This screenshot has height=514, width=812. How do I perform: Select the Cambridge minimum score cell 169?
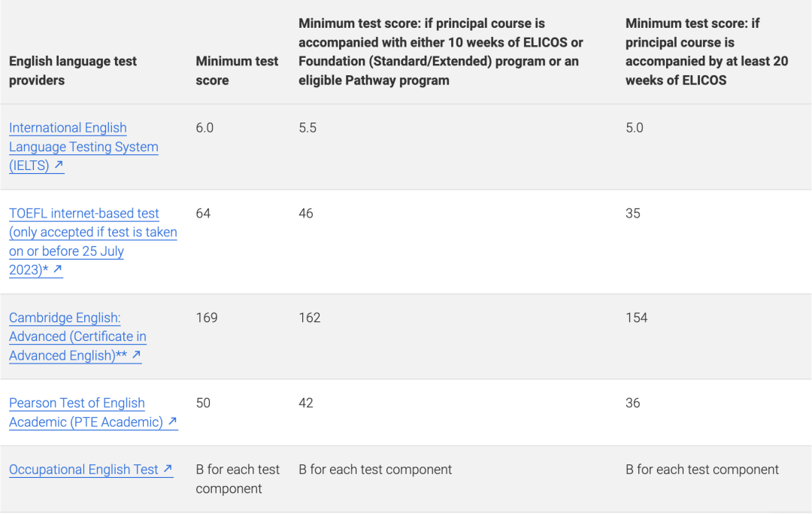207,318
